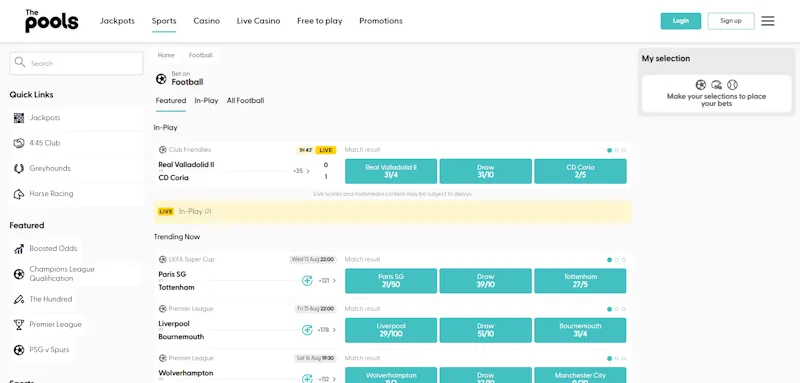The height and width of the screenshot is (383, 800).
Task: Open the hamburger menu icon
Action: 767,21
